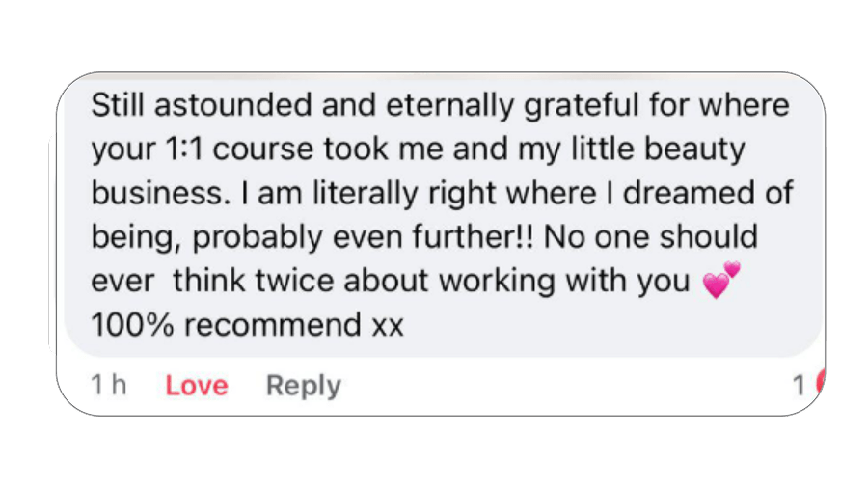
Task: Click the two pink hearts emoji
Action: point(720,281)
